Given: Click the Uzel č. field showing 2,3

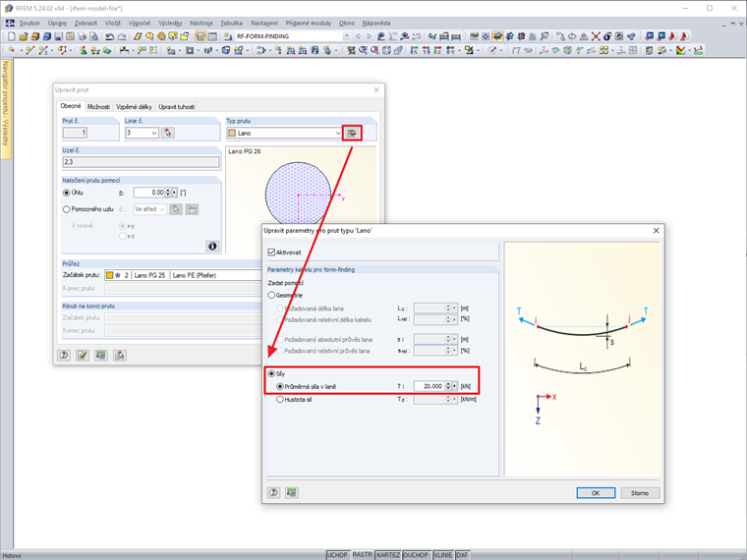Looking at the screenshot, I should tap(141, 162).
